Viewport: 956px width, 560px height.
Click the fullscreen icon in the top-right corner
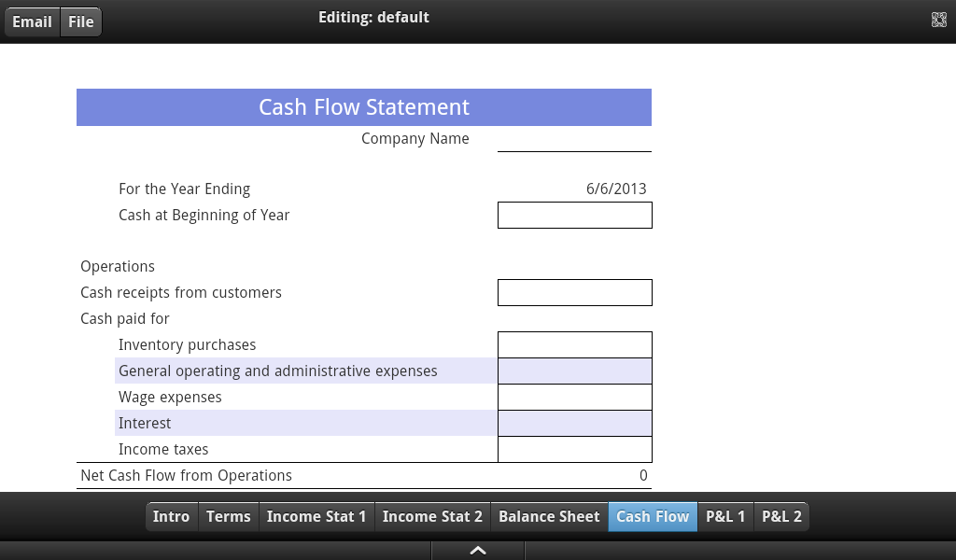(x=938, y=18)
